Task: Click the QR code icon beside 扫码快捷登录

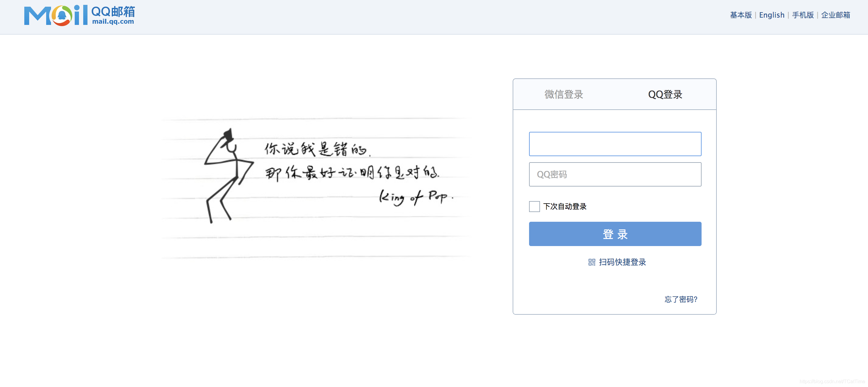Action: [591, 262]
